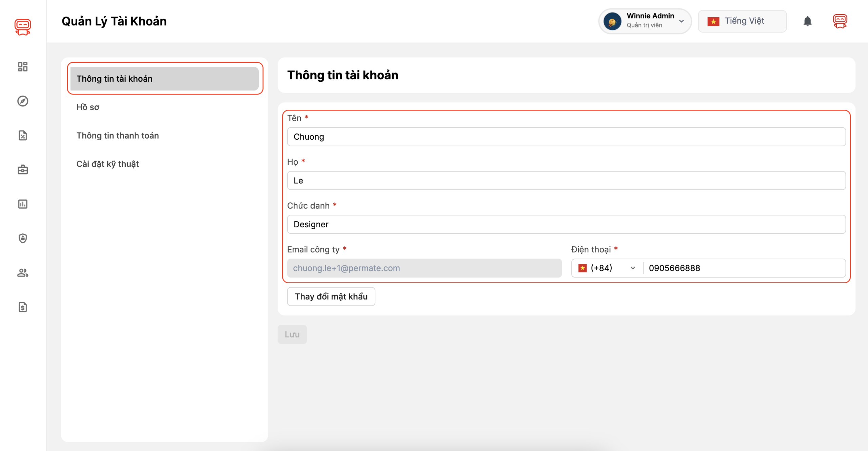868x451 pixels.
Task: Open the users group icon in sidebar
Action: click(23, 273)
